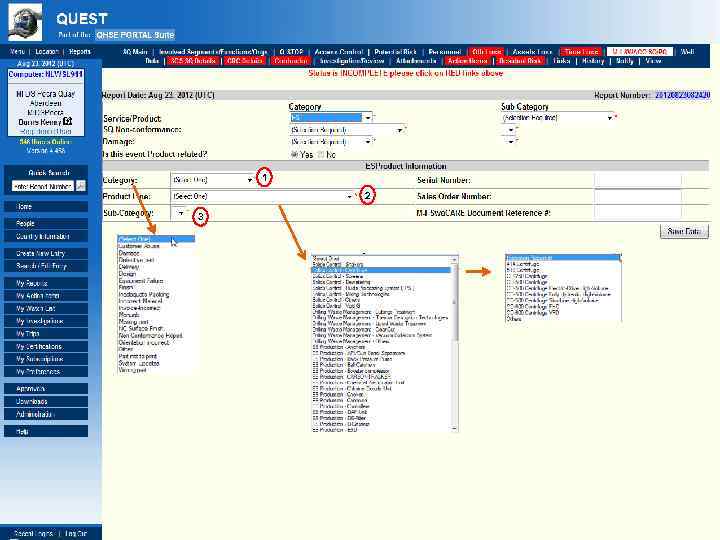The height and width of the screenshot is (540, 720).
Task: Open the Personnel tab
Action: click(444, 51)
